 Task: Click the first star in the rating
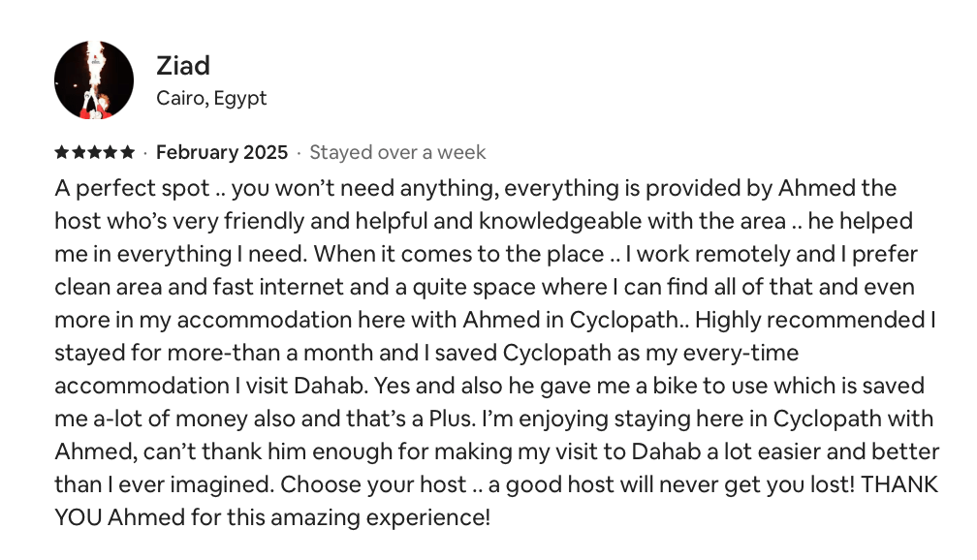click(62, 152)
